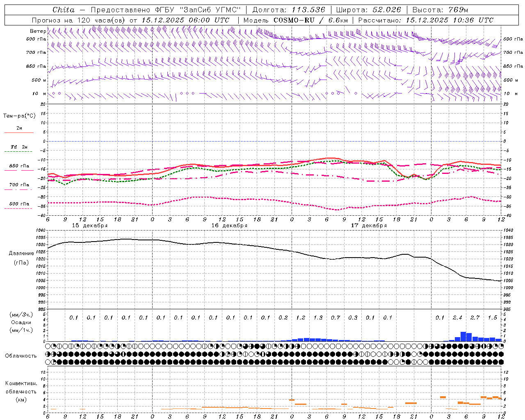The width and height of the screenshot is (525, 420).
Task: Click the date label 15 декабря
Action: (x=90, y=226)
